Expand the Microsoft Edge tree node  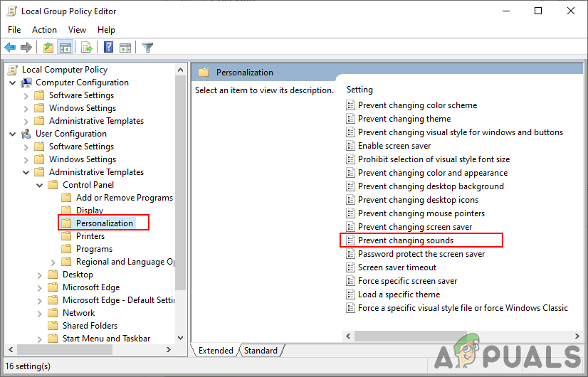[x=39, y=288]
